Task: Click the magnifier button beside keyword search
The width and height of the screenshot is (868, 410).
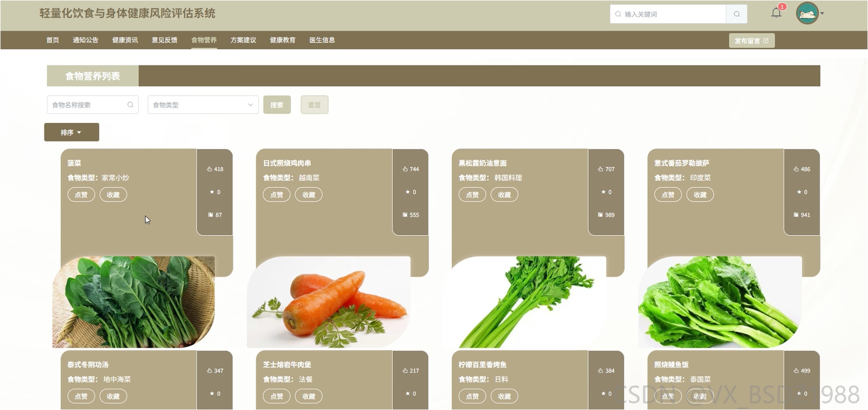Action: (736, 14)
